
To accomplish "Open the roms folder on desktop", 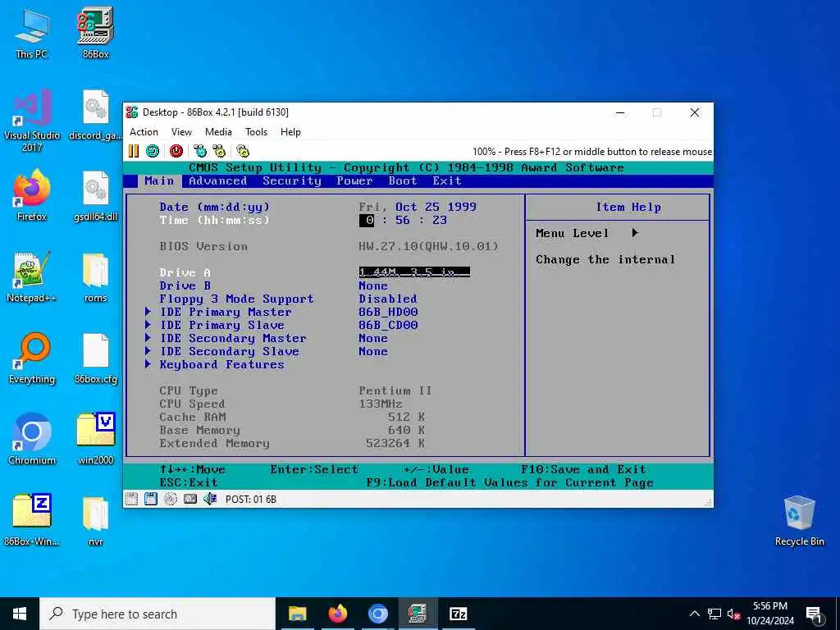I will coord(95,277).
